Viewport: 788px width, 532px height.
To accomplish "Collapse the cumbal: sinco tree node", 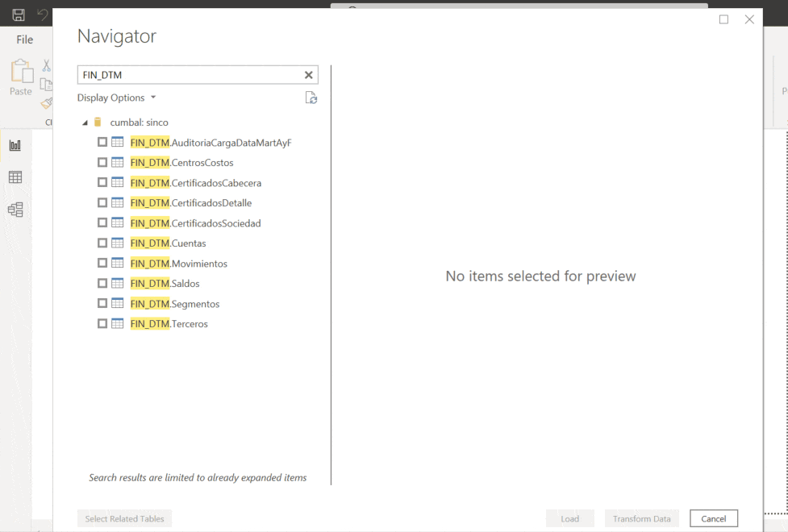I will click(x=85, y=123).
